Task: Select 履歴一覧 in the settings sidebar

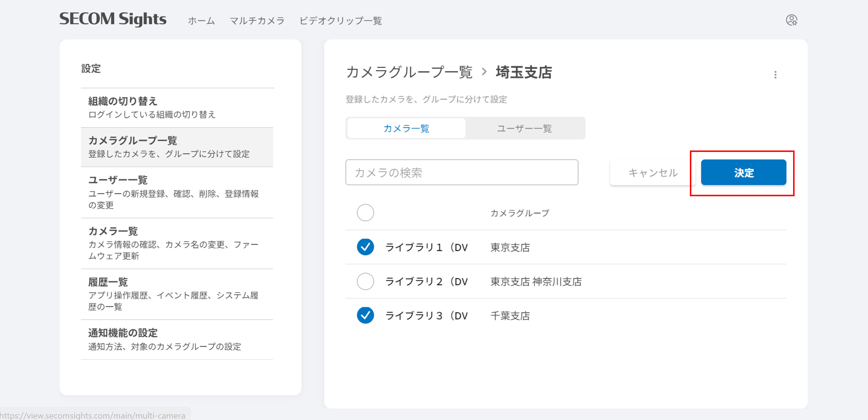Action: (x=177, y=294)
